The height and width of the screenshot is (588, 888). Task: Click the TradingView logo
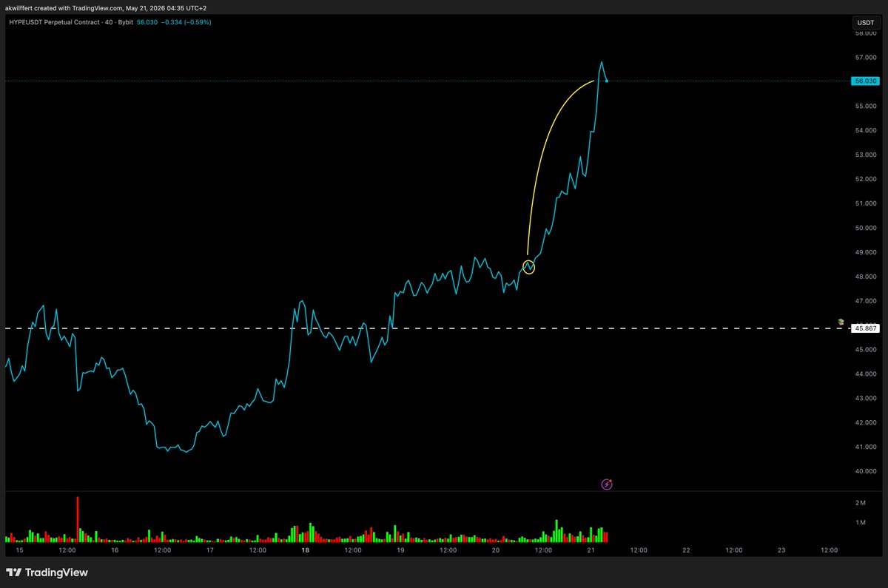click(x=47, y=572)
